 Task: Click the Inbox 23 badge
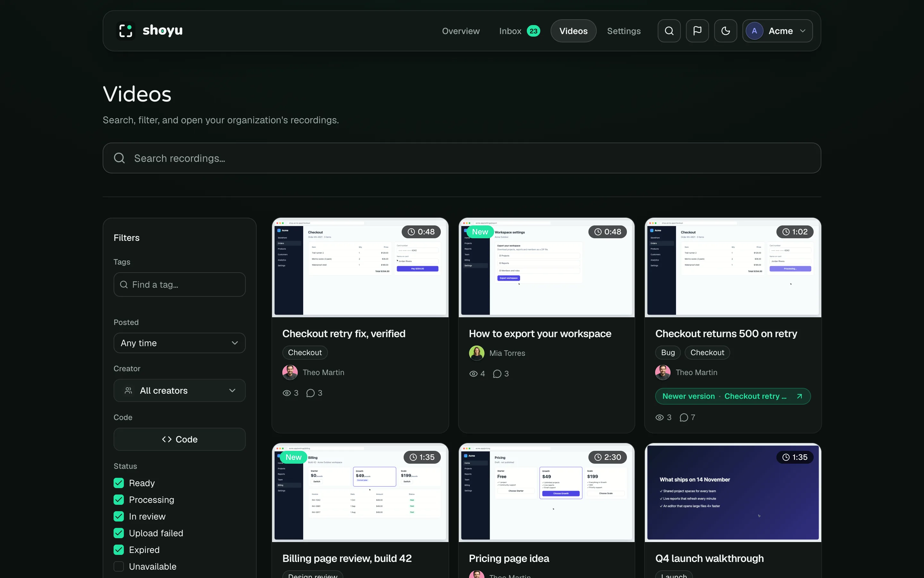[534, 31]
